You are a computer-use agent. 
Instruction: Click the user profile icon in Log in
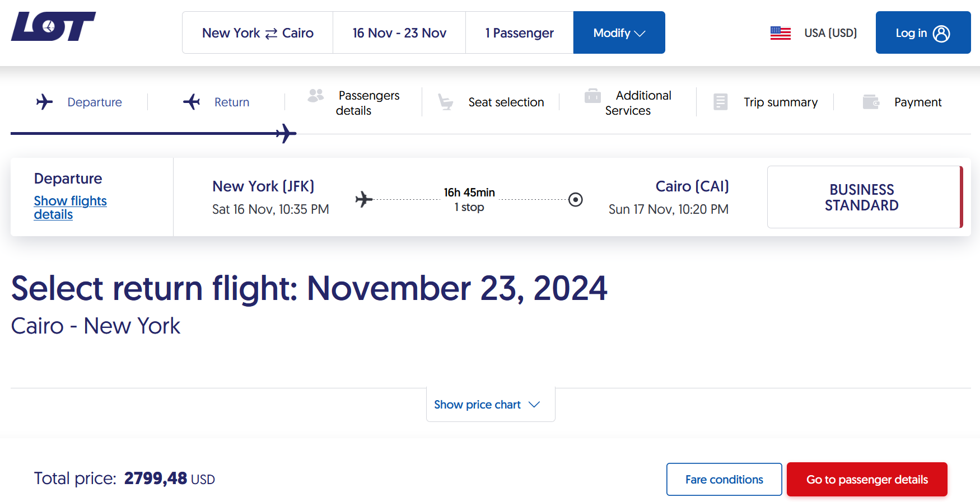[941, 34]
